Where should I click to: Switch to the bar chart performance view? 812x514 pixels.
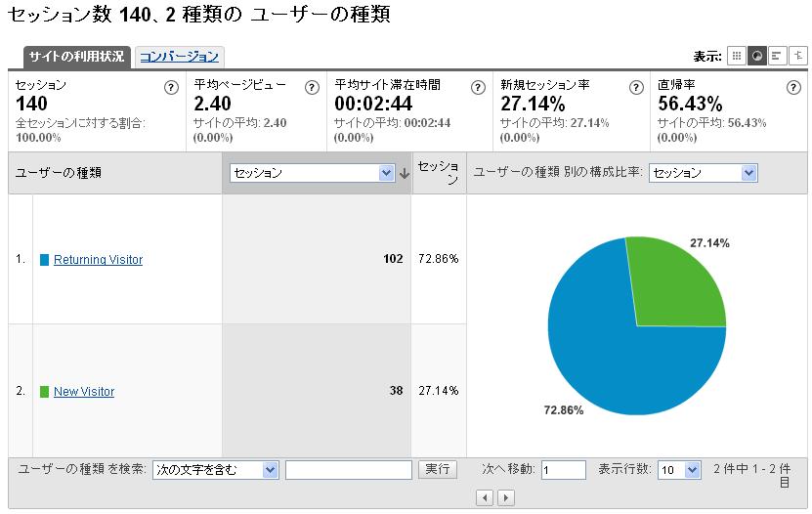point(777,56)
